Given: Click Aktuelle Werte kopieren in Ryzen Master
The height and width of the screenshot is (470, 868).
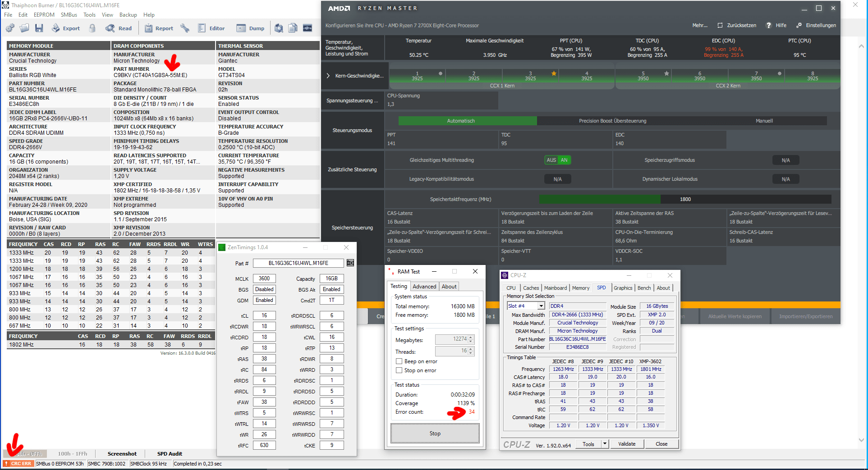Looking at the screenshot, I should (x=735, y=316).
